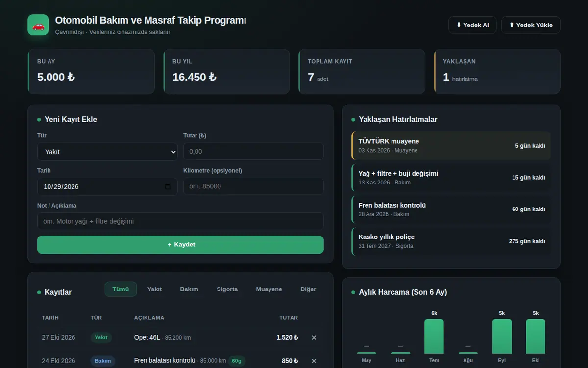Filter records by Yakıt tab
This screenshot has width=588, height=368.
coord(154,289)
